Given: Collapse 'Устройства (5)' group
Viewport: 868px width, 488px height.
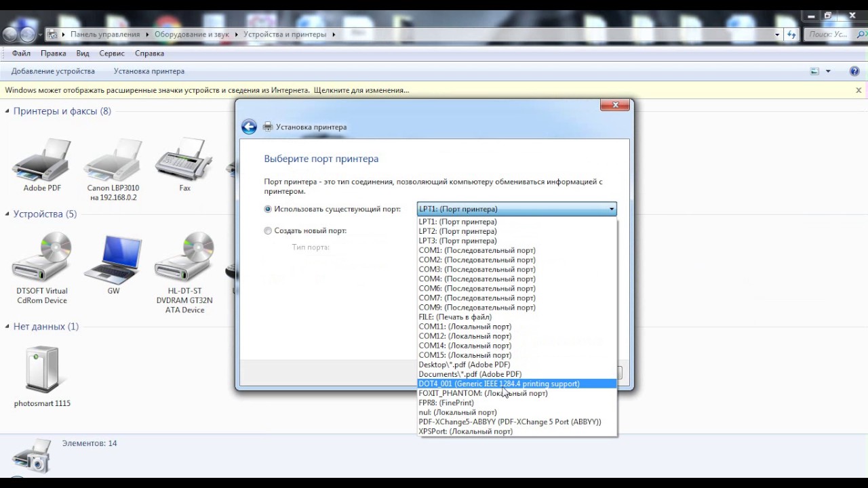Looking at the screenshot, I should click(x=7, y=214).
